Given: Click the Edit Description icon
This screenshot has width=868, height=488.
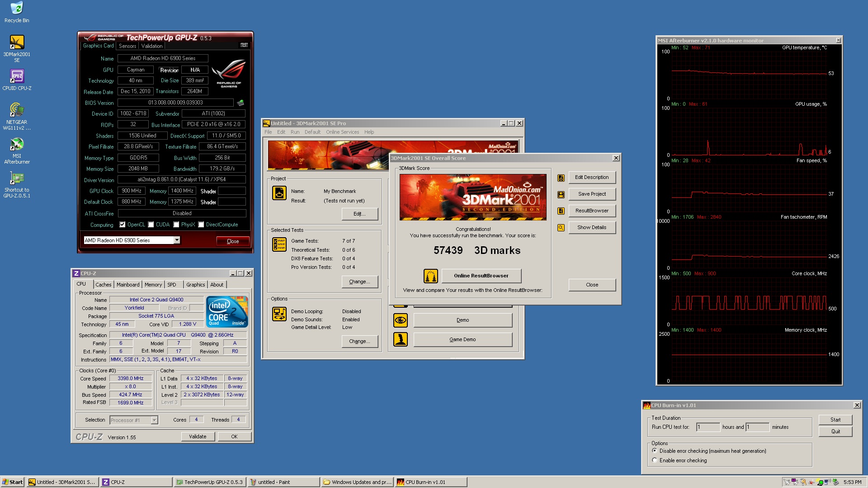Looking at the screenshot, I should pyautogui.click(x=561, y=178).
